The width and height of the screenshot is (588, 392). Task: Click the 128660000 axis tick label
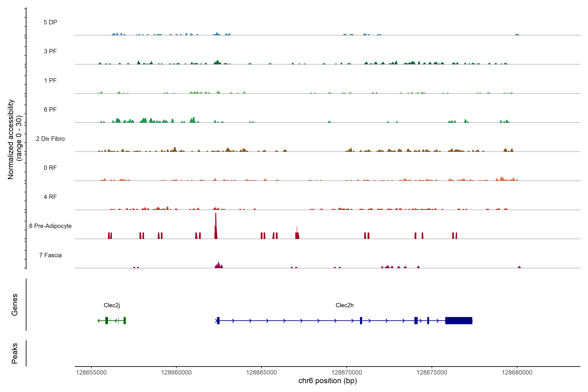tap(176, 372)
